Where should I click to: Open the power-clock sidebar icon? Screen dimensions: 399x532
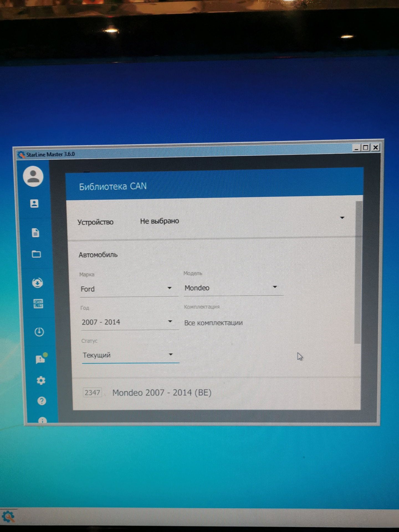click(x=39, y=332)
